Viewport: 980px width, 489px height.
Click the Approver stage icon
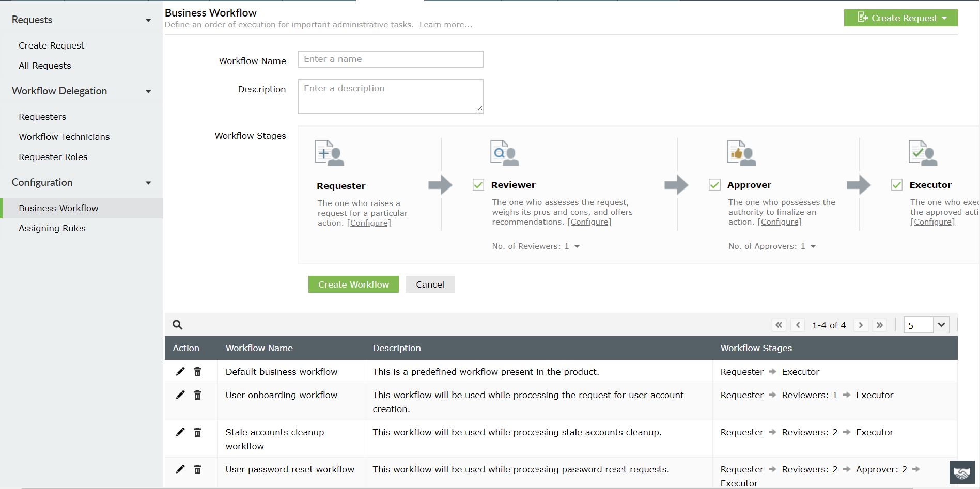coord(741,153)
